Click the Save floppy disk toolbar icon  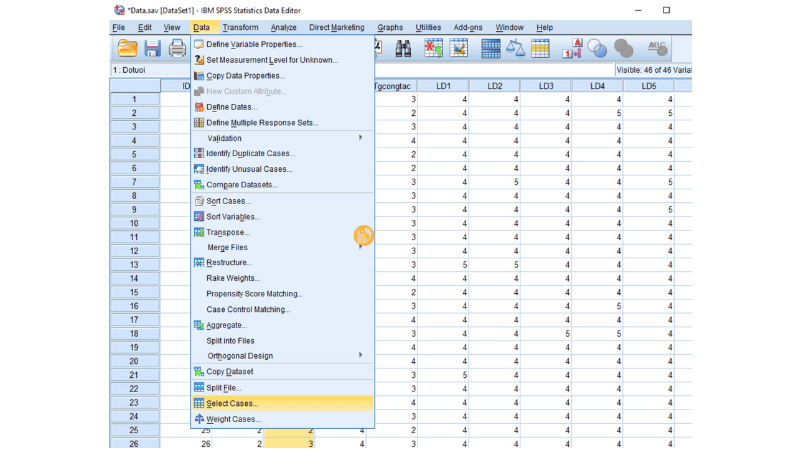pyautogui.click(x=153, y=48)
